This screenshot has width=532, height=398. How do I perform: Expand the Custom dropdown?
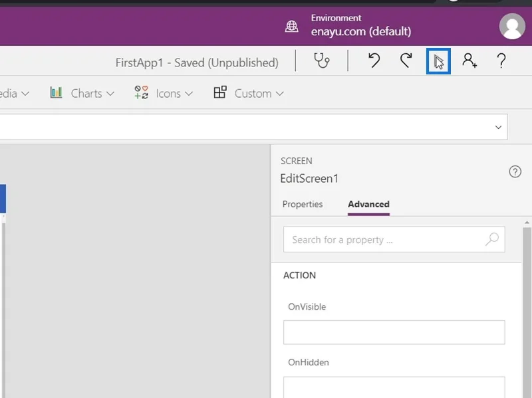[279, 94]
